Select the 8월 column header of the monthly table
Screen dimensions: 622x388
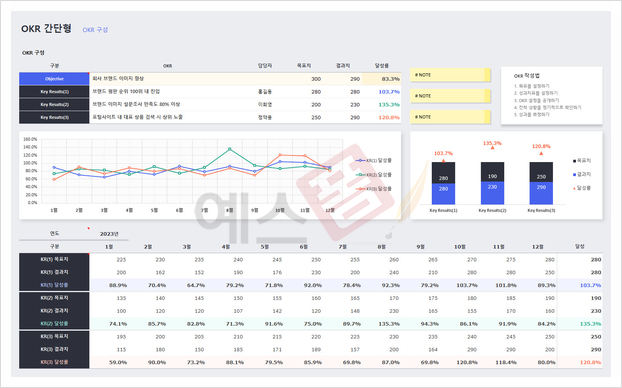382,247
